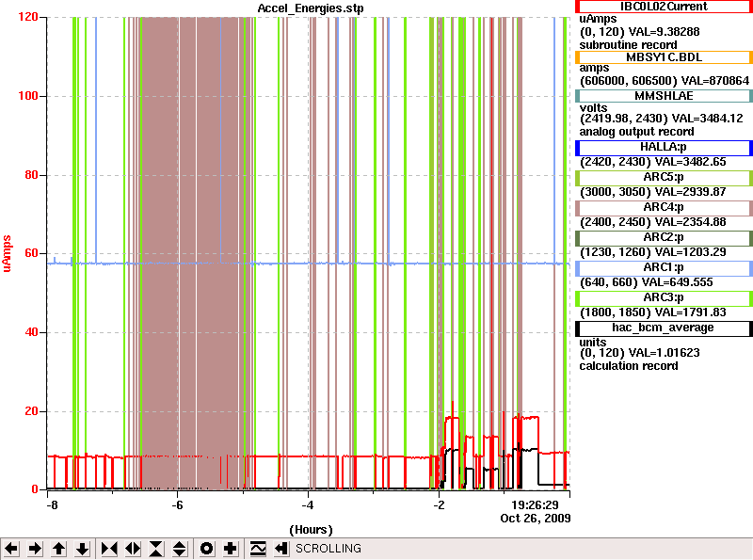Click the pan right arrow button

(x=35, y=549)
